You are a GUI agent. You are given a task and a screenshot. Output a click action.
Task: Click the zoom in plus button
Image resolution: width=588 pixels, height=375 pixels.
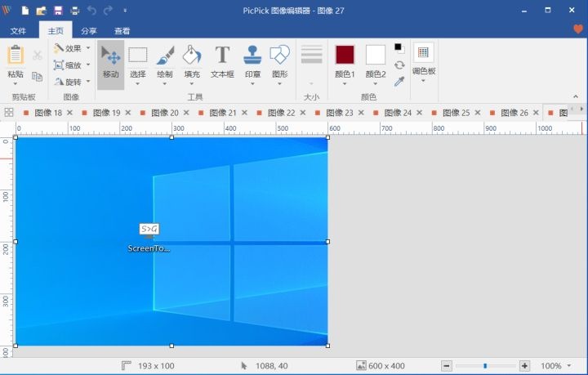click(524, 366)
